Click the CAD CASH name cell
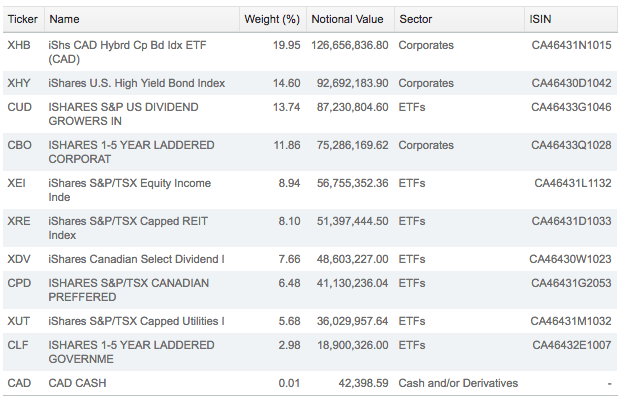This screenshot has height=396, width=627. (77, 383)
